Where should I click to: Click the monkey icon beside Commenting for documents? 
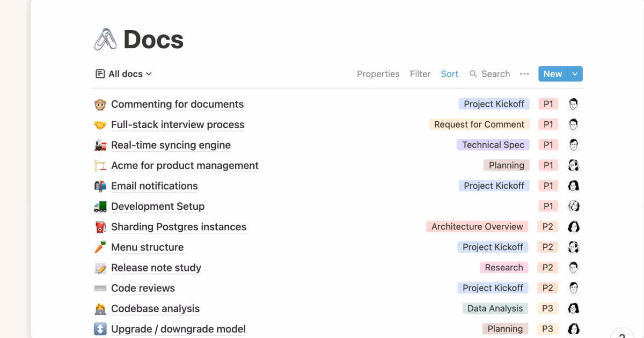click(x=100, y=104)
